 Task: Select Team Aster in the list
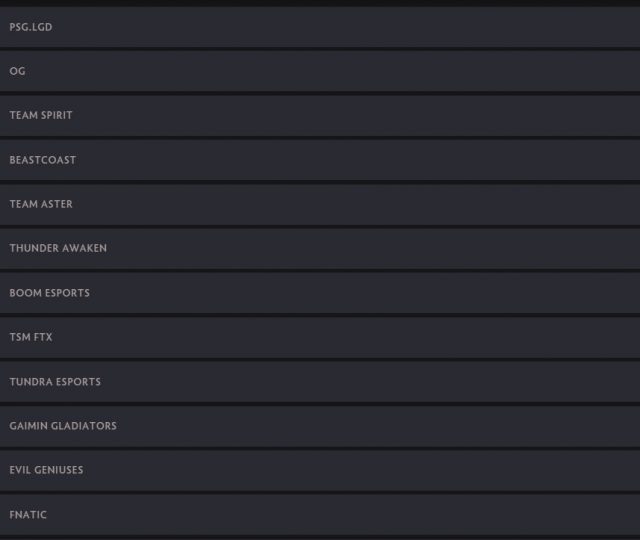coord(320,204)
